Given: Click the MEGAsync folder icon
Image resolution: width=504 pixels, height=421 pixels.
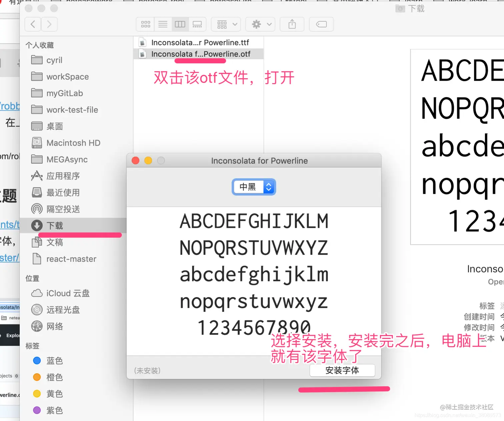Looking at the screenshot, I should click(37, 159).
